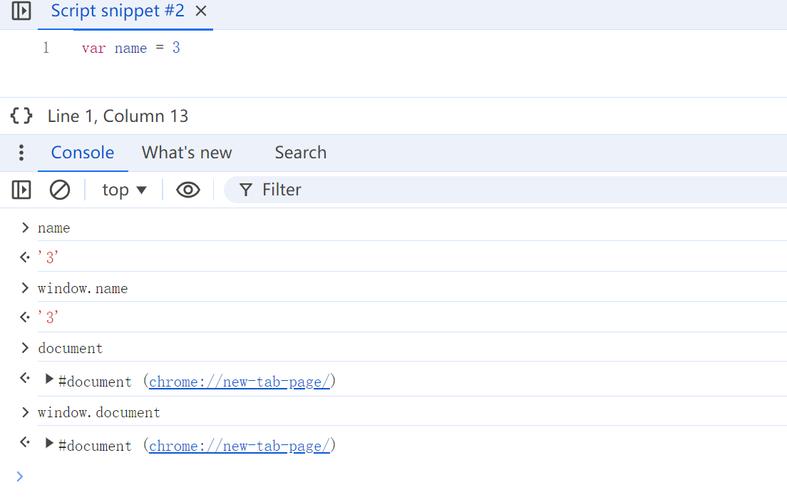Screen dimensions: 787x500
Task: Focus the console Filter field
Action: [505, 190]
